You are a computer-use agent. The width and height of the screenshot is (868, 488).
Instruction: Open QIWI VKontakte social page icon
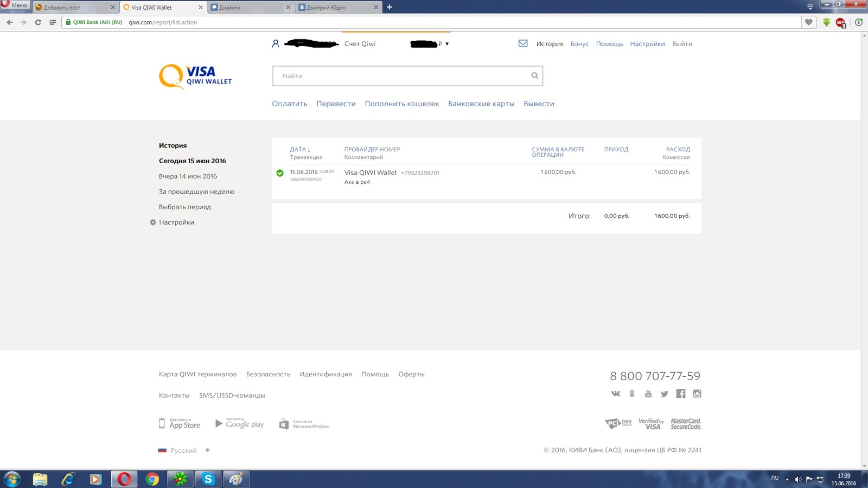click(x=616, y=394)
